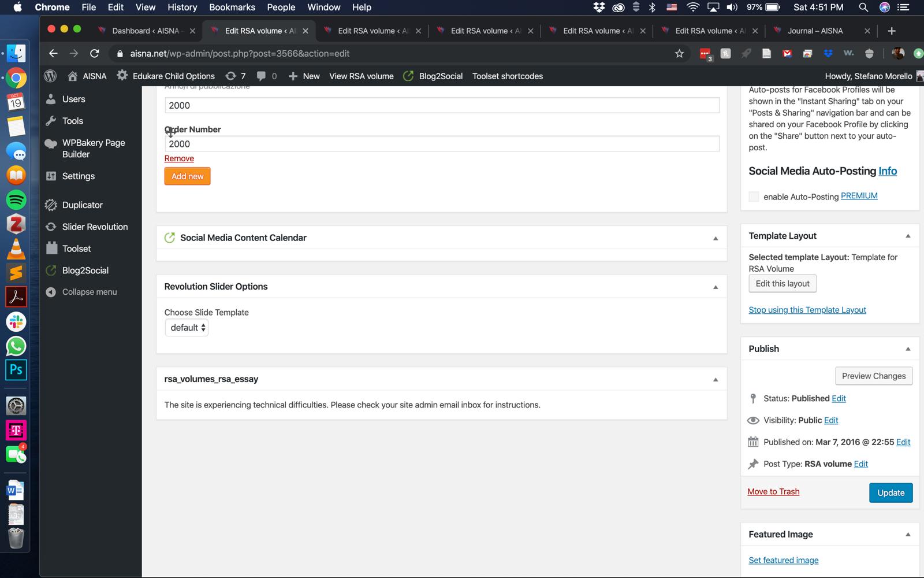924x578 pixels.
Task: Open the Bookmarks menu
Action: [232, 8]
